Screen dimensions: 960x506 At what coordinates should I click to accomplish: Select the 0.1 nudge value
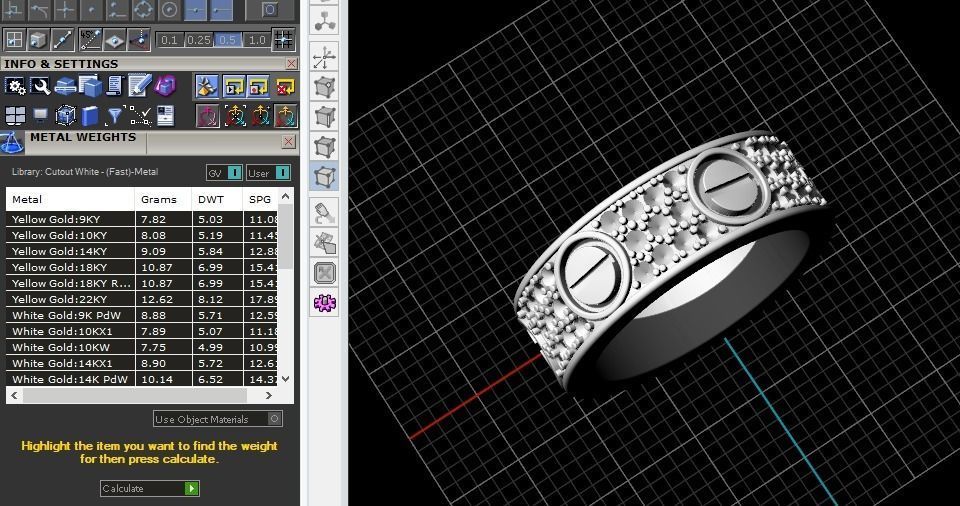click(170, 40)
